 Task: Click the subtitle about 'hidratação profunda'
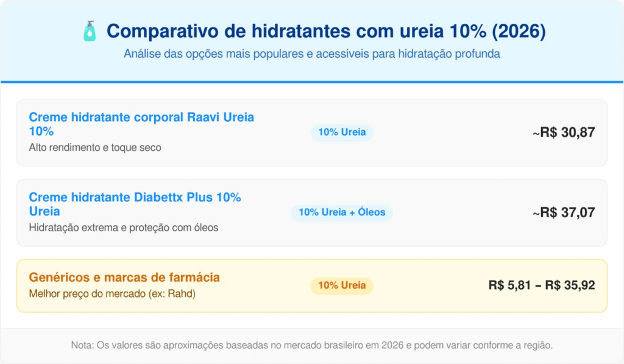click(x=311, y=54)
